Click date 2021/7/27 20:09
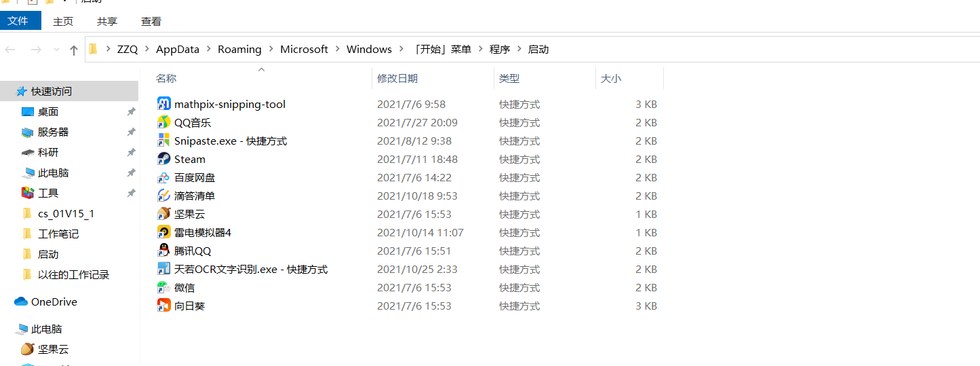The width and height of the screenshot is (980, 366). click(417, 122)
